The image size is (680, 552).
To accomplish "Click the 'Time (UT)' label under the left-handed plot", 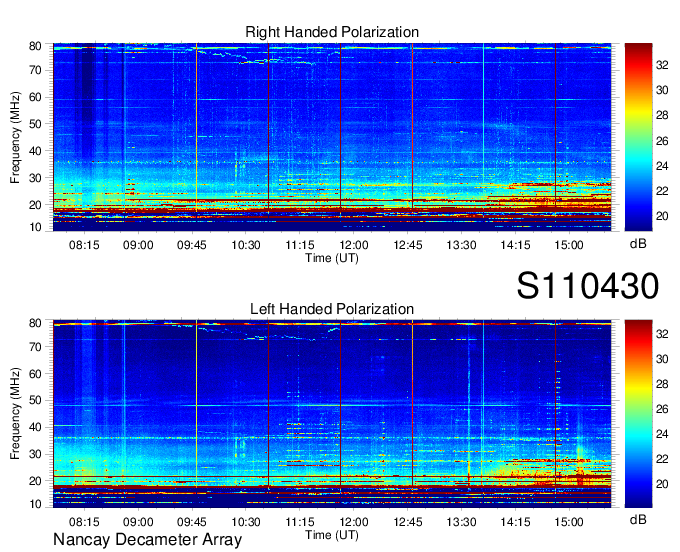I will click(332, 535).
